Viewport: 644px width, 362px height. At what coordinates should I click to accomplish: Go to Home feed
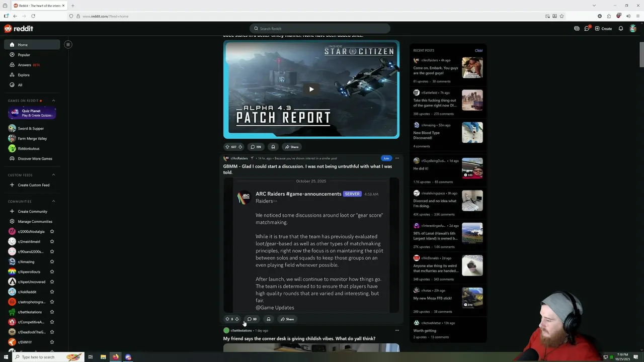32,45
